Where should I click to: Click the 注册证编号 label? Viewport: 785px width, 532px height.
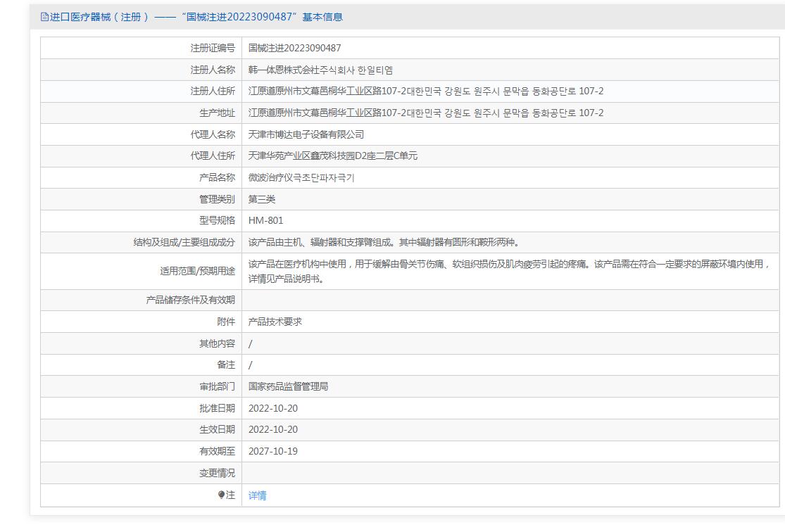pyautogui.click(x=213, y=48)
